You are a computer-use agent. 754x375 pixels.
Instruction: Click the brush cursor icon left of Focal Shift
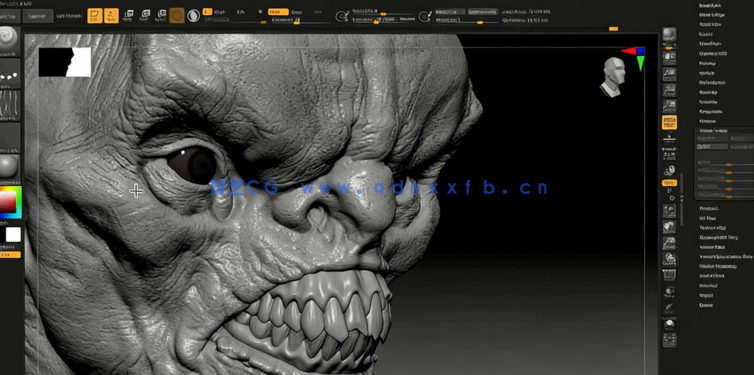click(342, 16)
